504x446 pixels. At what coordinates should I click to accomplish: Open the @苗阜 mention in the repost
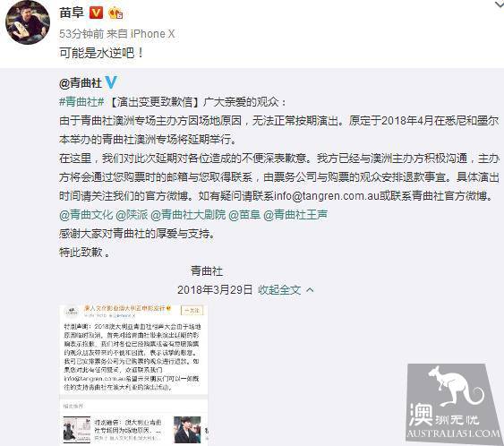[244, 215]
